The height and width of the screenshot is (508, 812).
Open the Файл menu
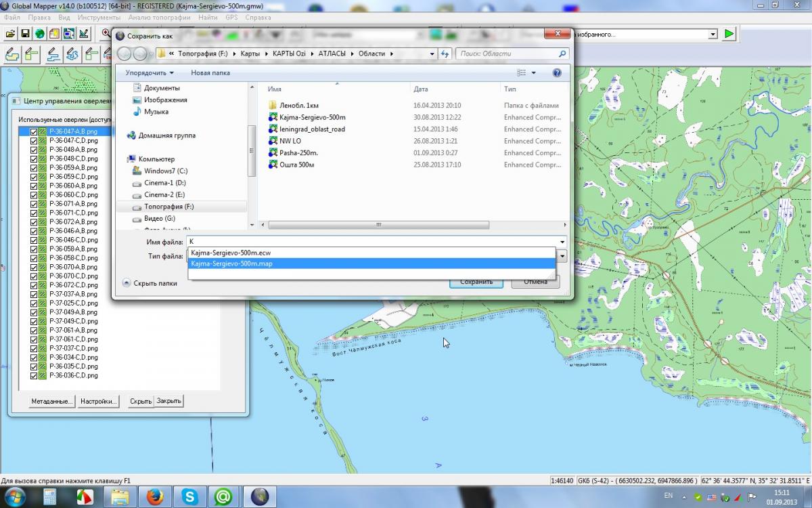12,18
